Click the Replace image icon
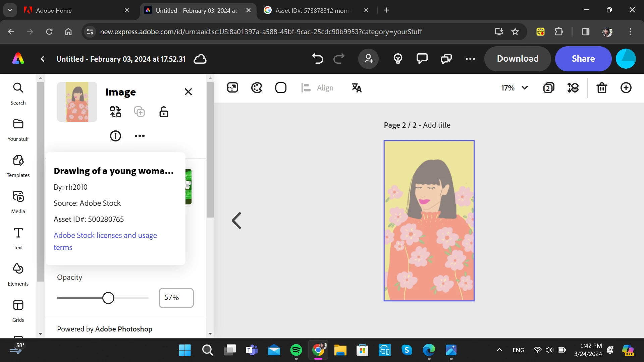Image resolution: width=644 pixels, height=362 pixels. [115, 112]
